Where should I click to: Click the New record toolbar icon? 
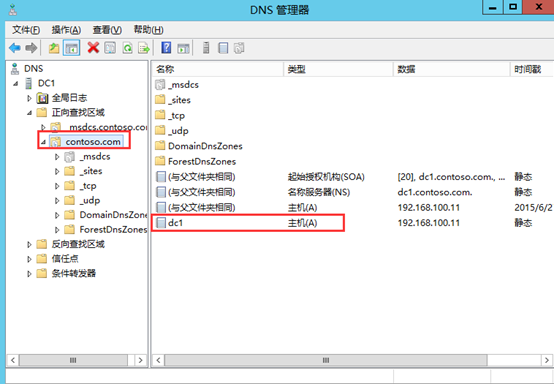point(223,48)
